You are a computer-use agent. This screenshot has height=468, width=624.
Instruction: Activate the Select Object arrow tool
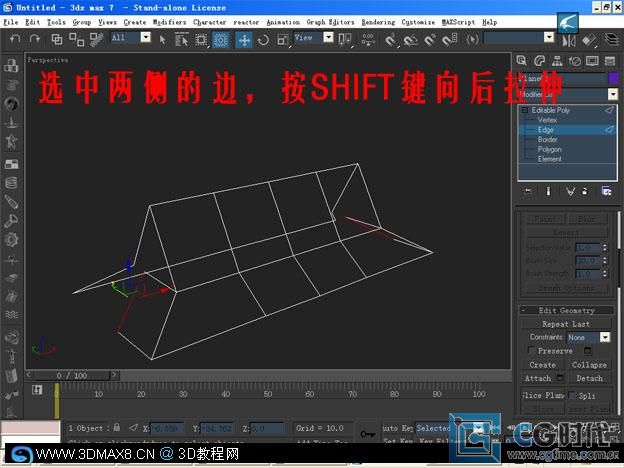162,39
